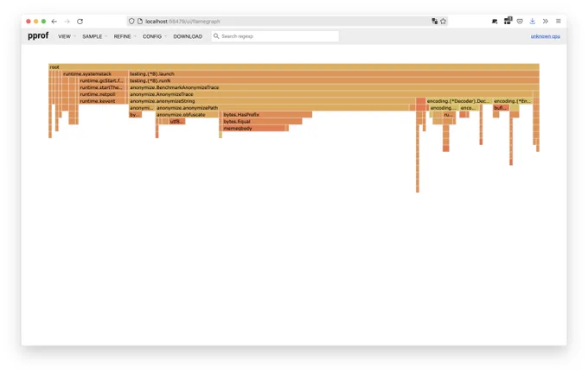The image size is (588, 374).
Task: Click the first extension icon left of badge icon
Action: coord(495,22)
